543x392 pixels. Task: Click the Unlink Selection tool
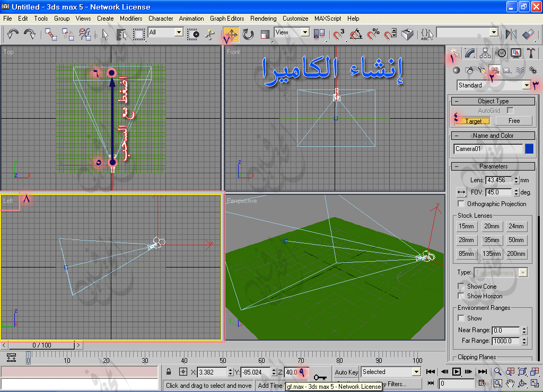pos(68,34)
